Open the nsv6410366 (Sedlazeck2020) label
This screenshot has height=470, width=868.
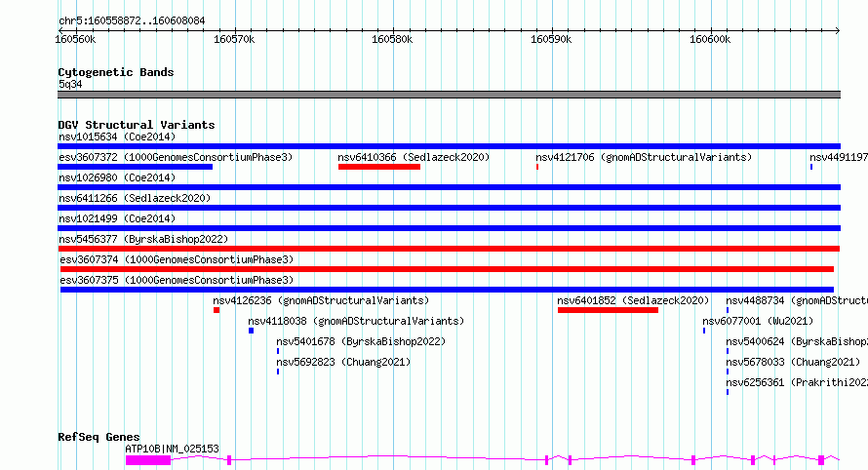click(x=414, y=157)
